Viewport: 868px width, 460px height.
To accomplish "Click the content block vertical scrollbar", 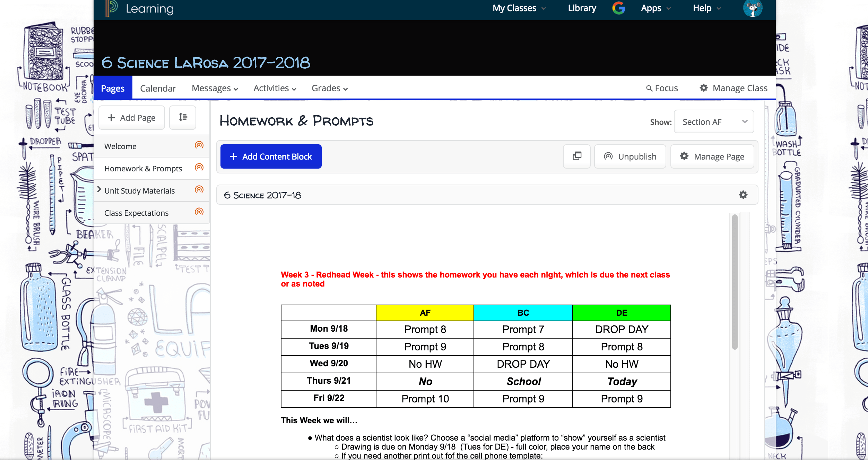I will coord(735,282).
